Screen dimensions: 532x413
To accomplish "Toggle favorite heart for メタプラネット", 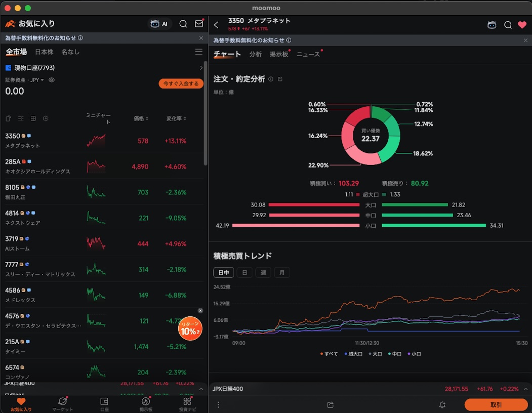I will pyautogui.click(x=522, y=25).
